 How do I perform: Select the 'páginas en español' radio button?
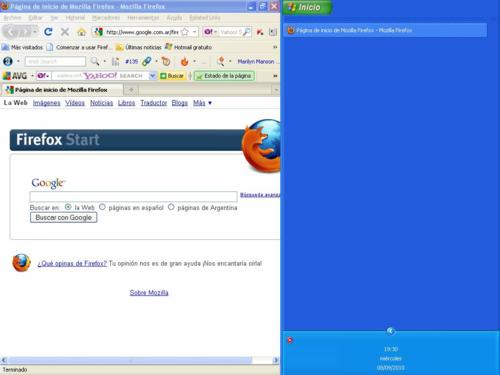point(102,207)
